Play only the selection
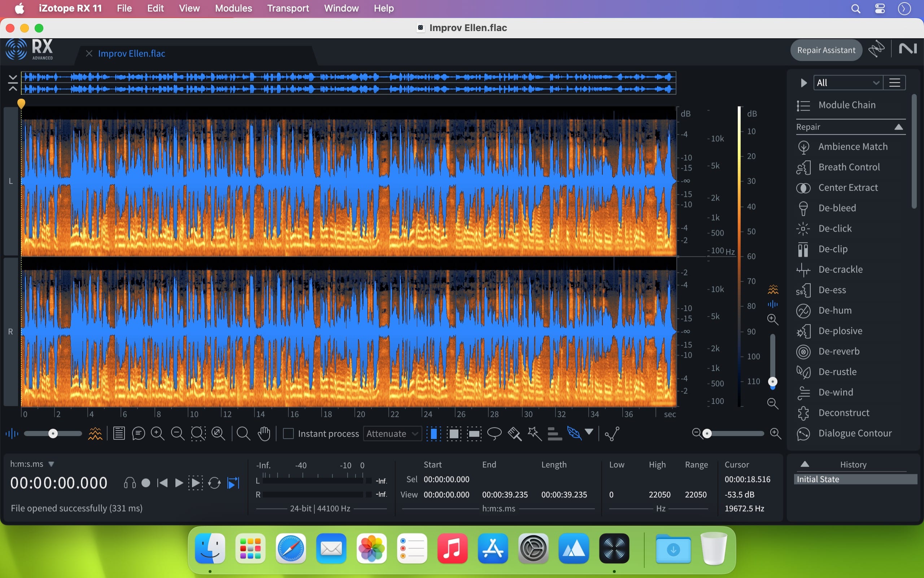 (x=196, y=483)
